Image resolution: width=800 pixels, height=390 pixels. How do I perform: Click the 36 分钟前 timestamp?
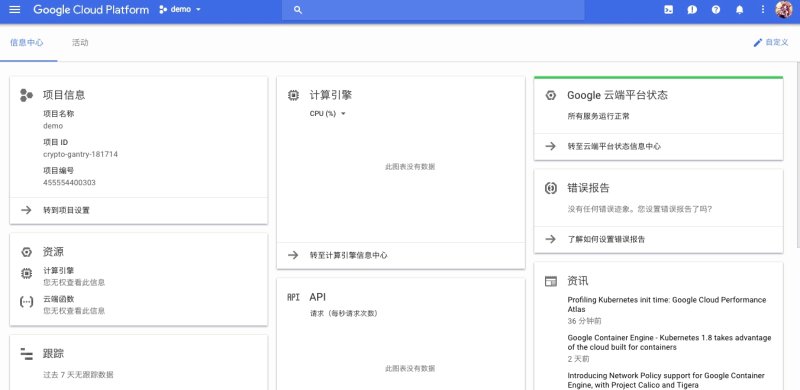(x=585, y=322)
